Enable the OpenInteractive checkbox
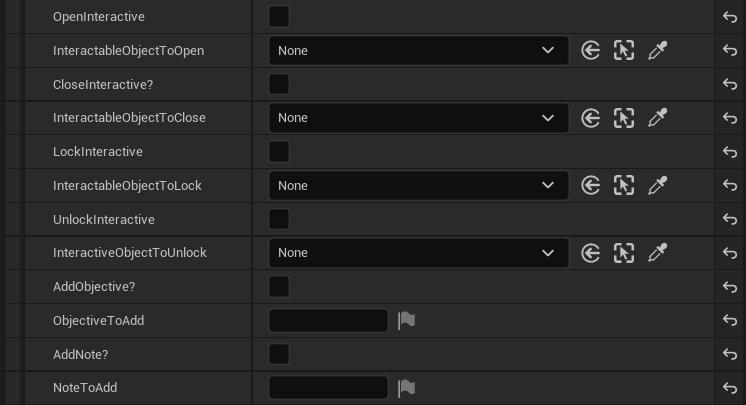The image size is (746, 405). (x=279, y=17)
